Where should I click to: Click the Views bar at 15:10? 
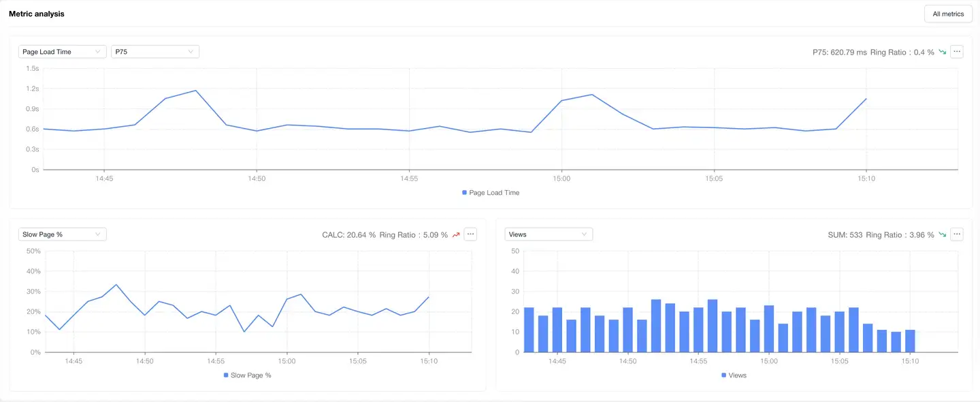(x=910, y=341)
